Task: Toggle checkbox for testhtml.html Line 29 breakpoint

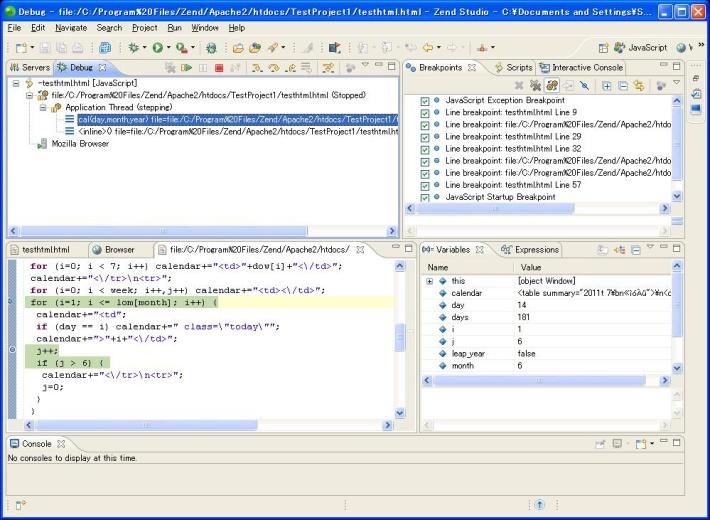Action: tap(425, 138)
